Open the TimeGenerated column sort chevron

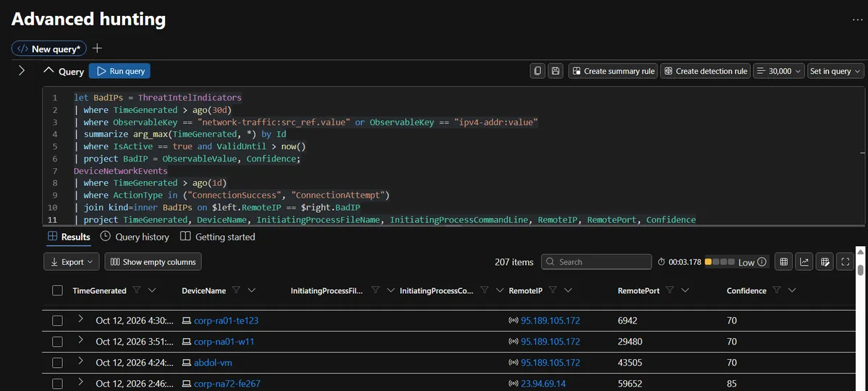click(152, 290)
